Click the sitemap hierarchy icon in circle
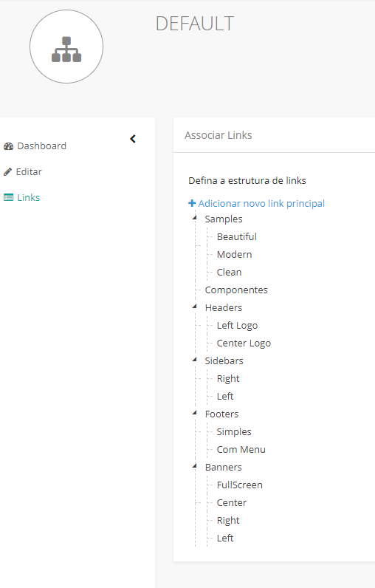 (66, 49)
